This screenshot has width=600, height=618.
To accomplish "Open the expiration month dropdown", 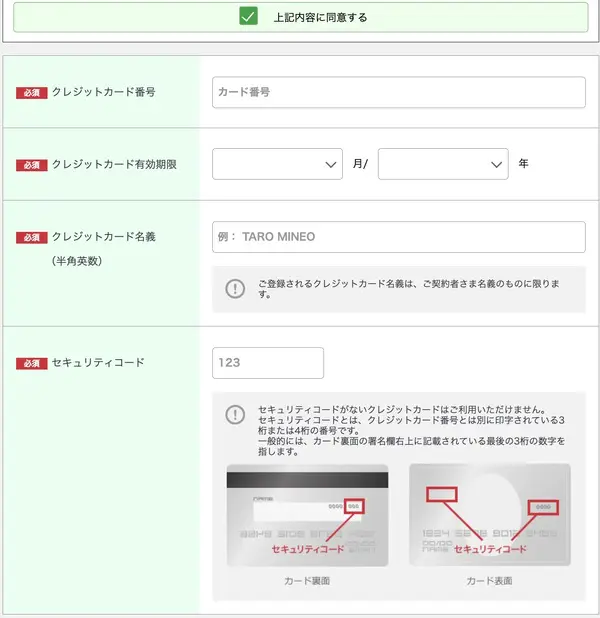I will coord(278,164).
